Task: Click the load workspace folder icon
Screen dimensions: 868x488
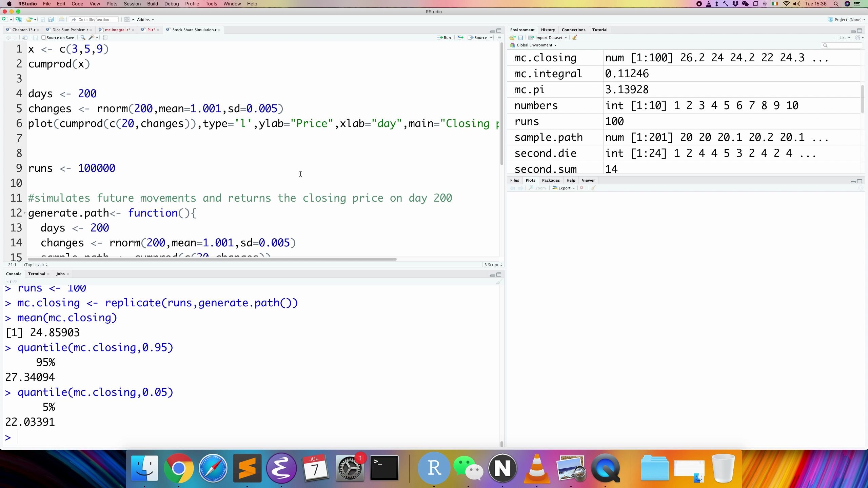Action: coord(512,38)
